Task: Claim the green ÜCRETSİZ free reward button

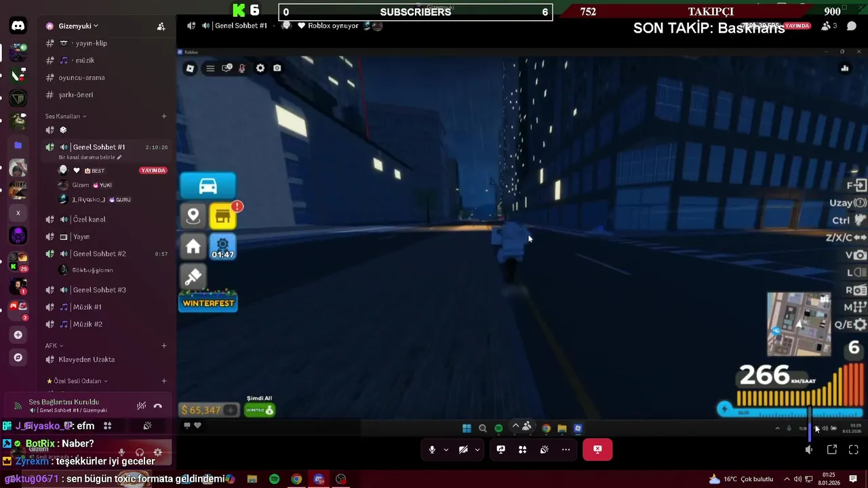Action: [260, 410]
